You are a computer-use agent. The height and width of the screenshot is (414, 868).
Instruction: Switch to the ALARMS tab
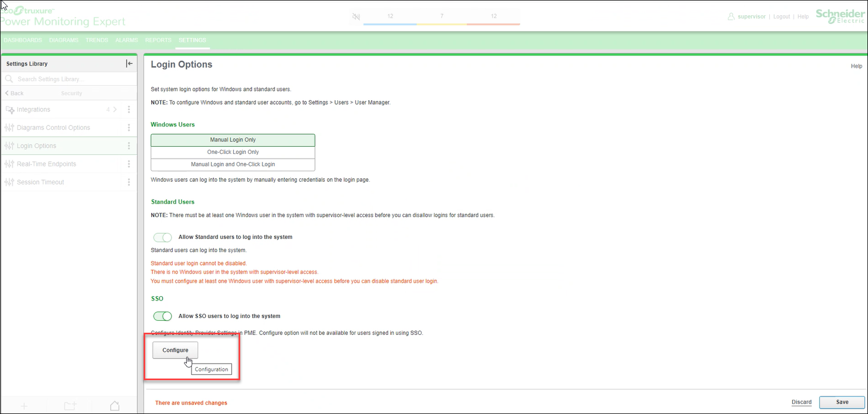pyautogui.click(x=126, y=40)
